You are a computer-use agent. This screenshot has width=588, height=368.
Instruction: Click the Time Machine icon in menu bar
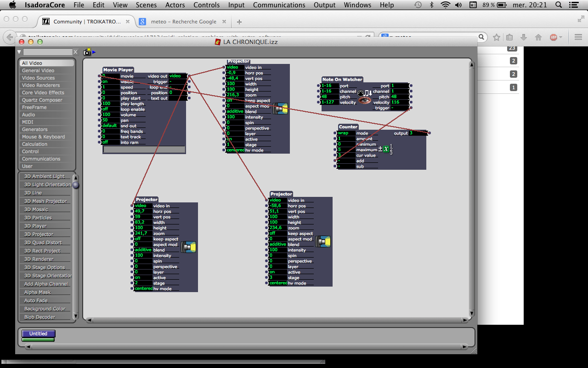pyautogui.click(x=418, y=5)
